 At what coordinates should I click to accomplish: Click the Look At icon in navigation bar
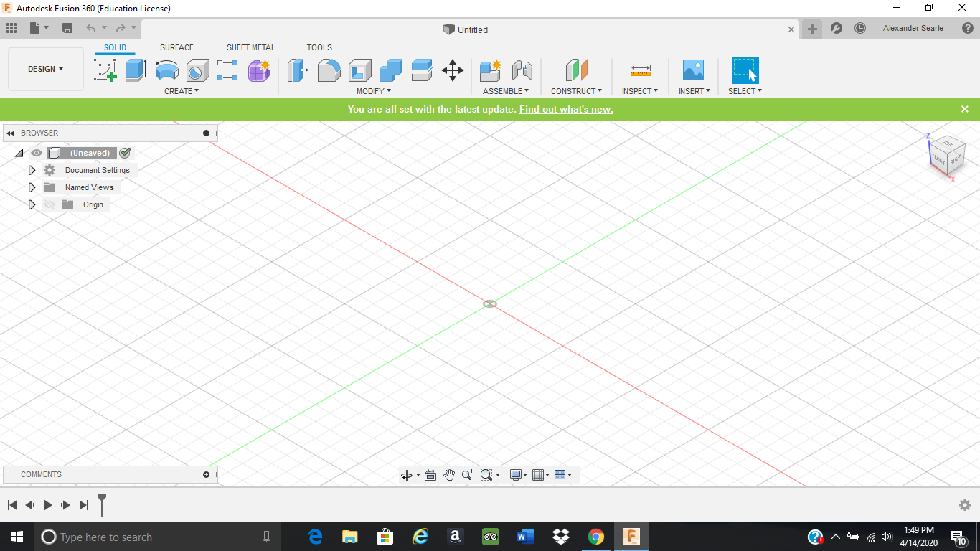click(430, 475)
